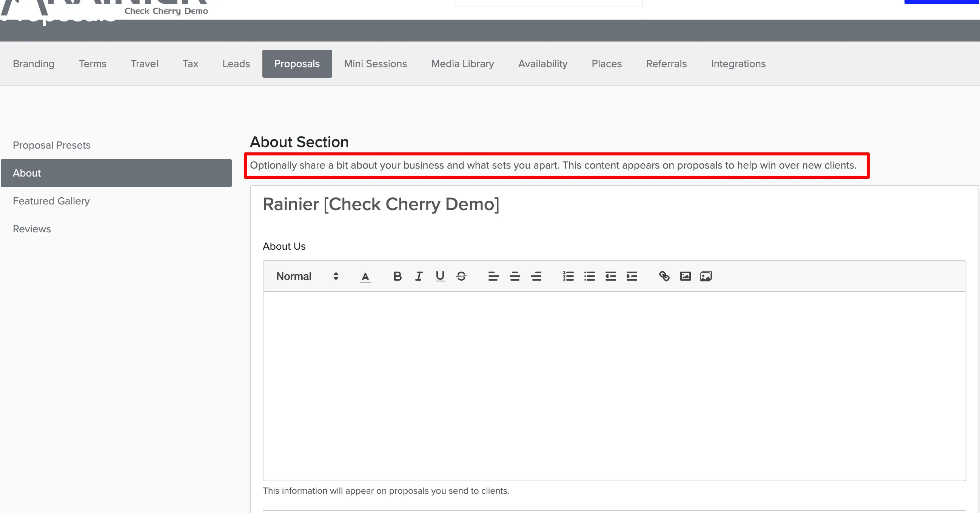
Task: Open the Travel tab
Action: point(145,64)
